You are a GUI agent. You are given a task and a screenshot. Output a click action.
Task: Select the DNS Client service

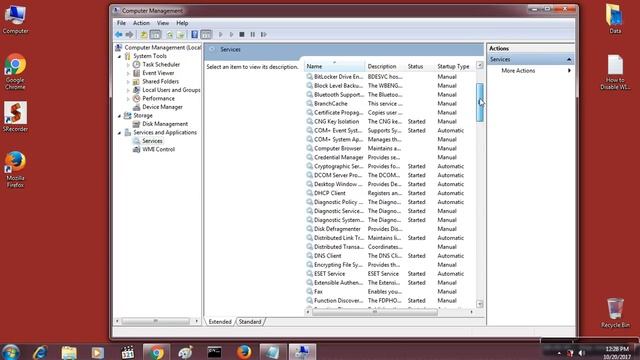327,256
